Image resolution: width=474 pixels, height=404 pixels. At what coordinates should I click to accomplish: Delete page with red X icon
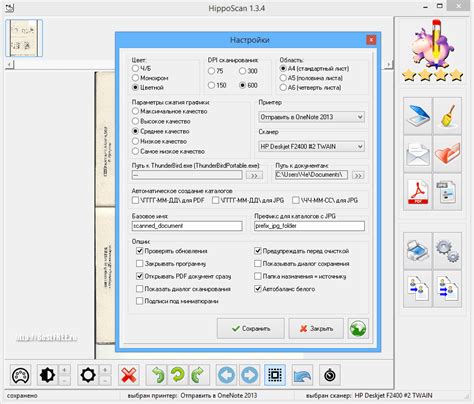coord(129,375)
